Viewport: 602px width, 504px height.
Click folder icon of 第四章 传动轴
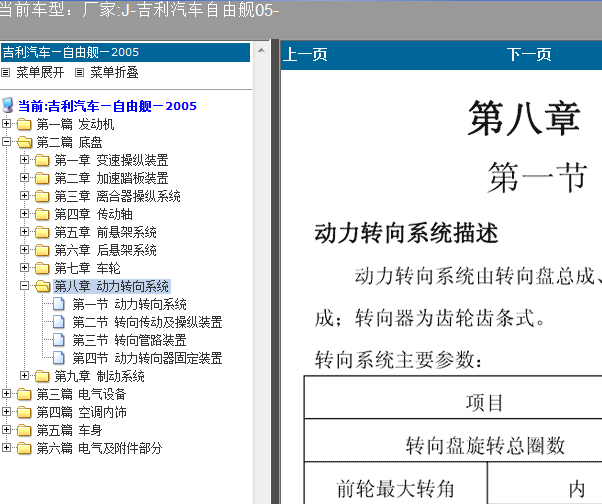42,214
